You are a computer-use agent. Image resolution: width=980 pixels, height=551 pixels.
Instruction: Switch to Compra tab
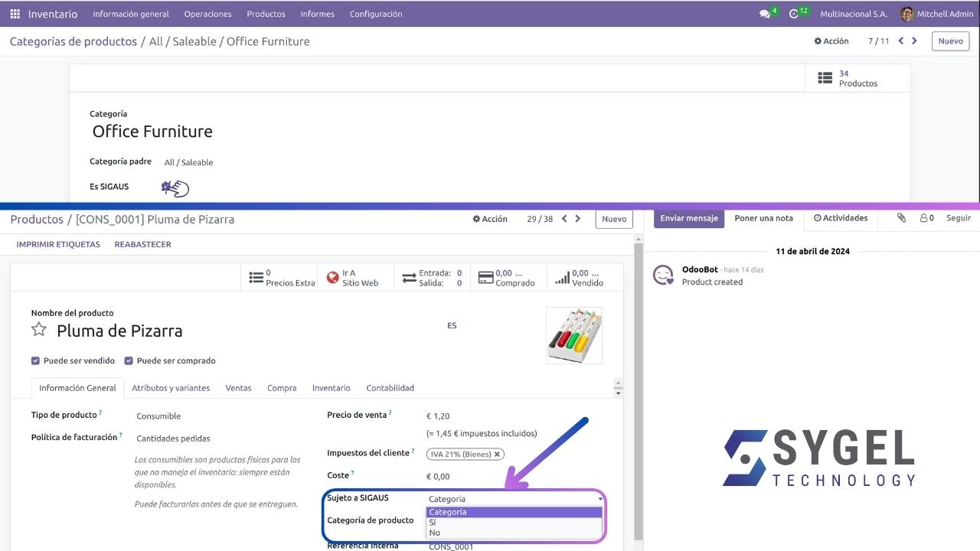[x=282, y=388]
